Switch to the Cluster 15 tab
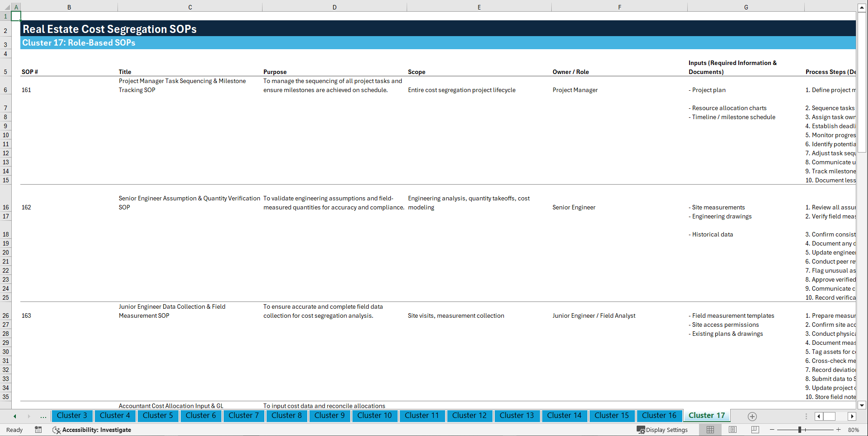The width and height of the screenshot is (868, 436). click(612, 416)
